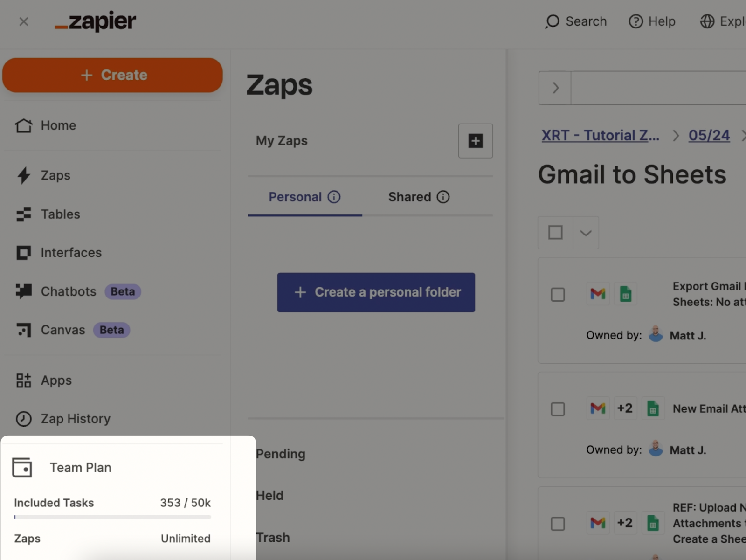This screenshot has width=746, height=560.
Task: Expand the panel with the chevron button
Action: 555,88
